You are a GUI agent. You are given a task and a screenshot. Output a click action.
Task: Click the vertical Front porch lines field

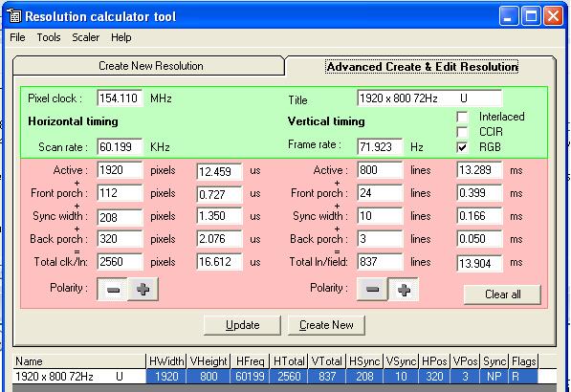click(x=380, y=193)
